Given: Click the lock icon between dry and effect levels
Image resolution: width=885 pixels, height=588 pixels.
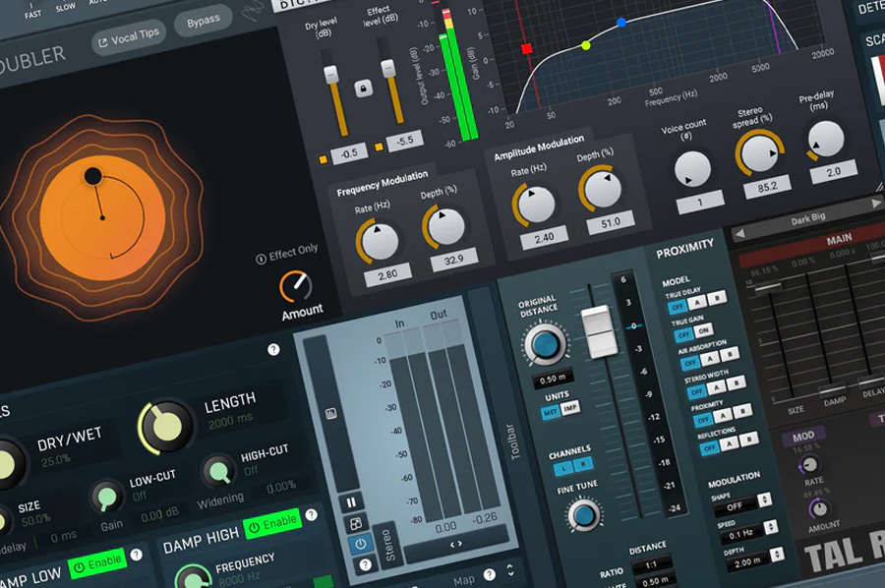Looking at the screenshot, I should click(363, 88).
